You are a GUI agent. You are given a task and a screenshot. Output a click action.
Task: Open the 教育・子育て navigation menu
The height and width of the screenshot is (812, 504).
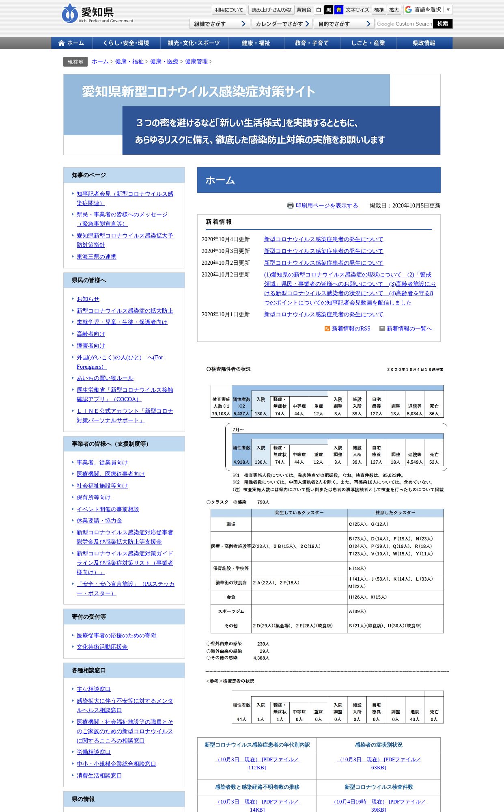312,43
